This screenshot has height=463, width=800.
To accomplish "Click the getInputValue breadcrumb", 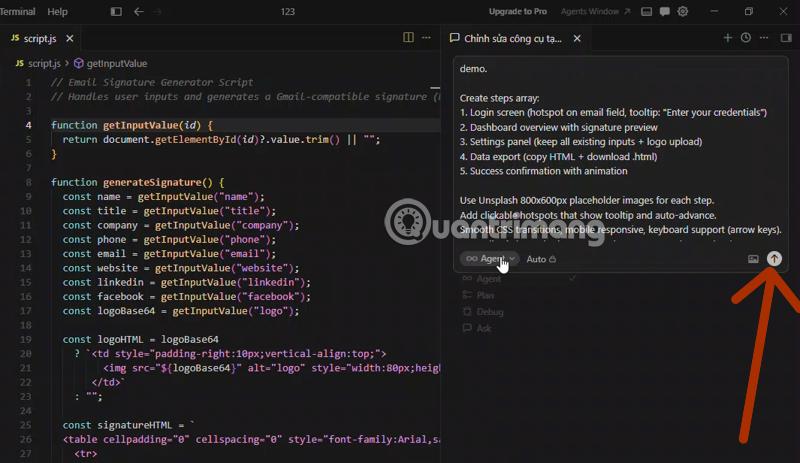I will 116,63.
